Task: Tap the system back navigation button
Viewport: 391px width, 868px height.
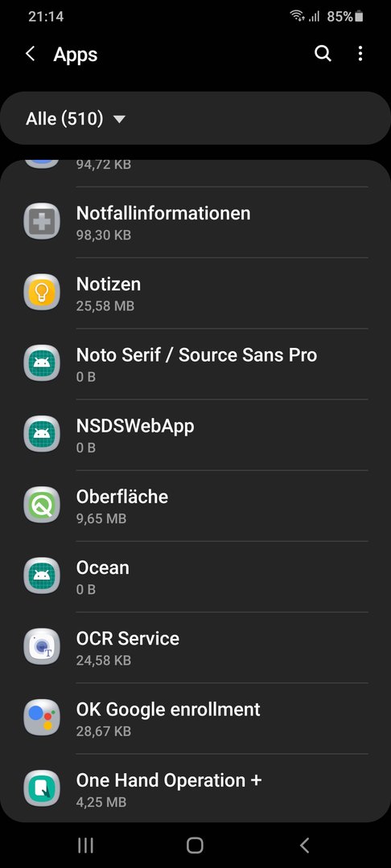Action: [304, 845]
